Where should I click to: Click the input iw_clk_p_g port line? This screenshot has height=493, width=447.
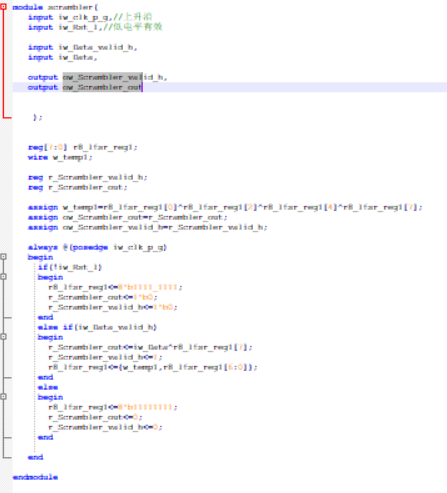click(x=90, y=17)
